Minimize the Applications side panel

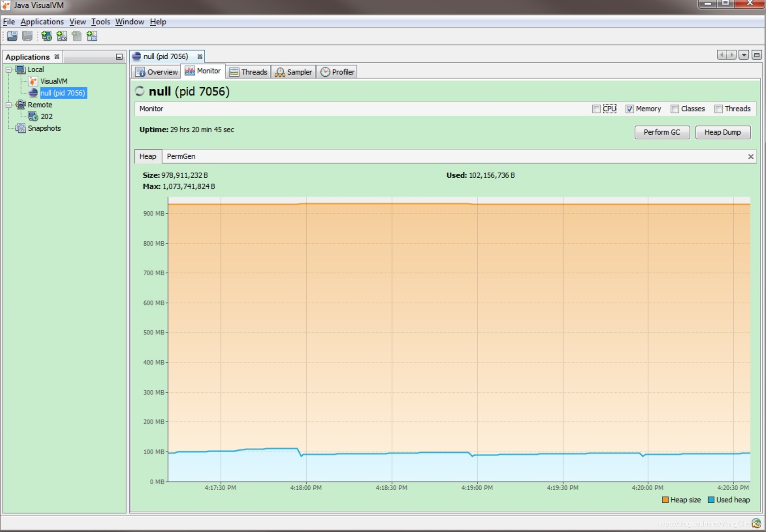coord(119,57)
